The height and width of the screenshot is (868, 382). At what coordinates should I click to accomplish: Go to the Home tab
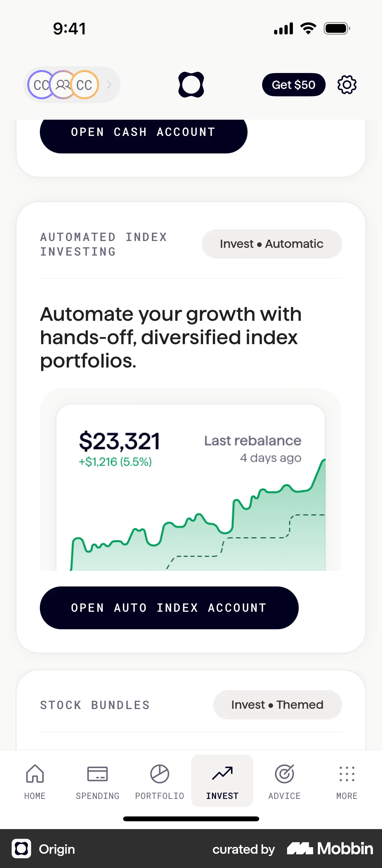click(x=35, y=781)
